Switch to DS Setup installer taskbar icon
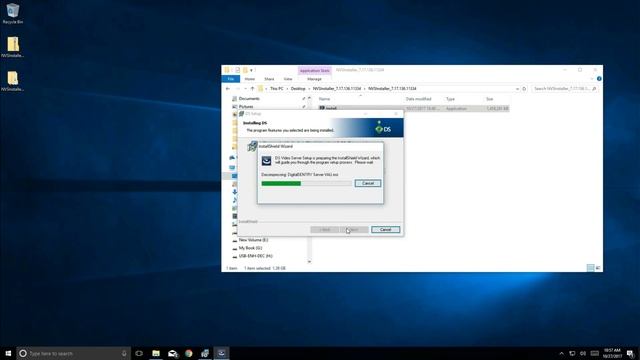The image size is (640, 360). [x=205, y=353]
